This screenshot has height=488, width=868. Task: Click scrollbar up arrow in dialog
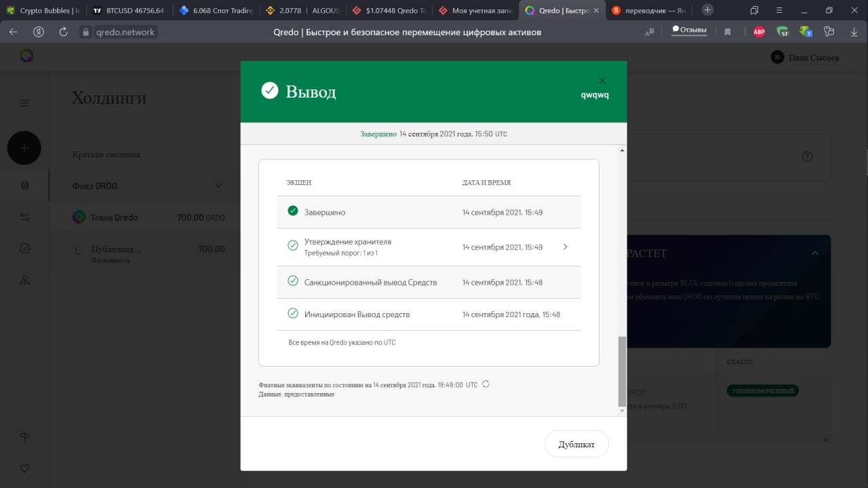[x=622, y=150]
